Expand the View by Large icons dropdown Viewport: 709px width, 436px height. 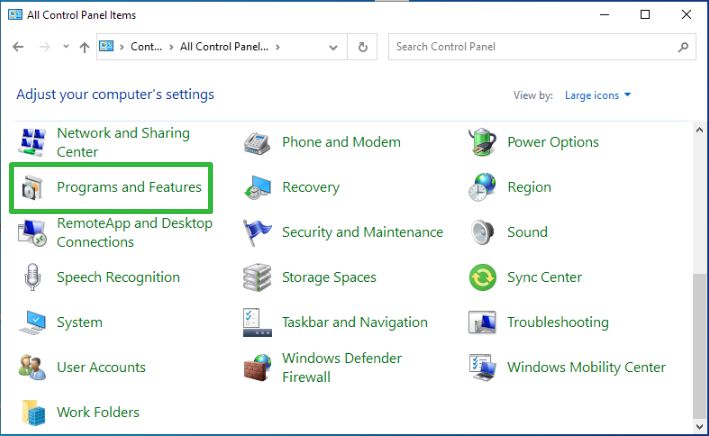pos(597,95)
